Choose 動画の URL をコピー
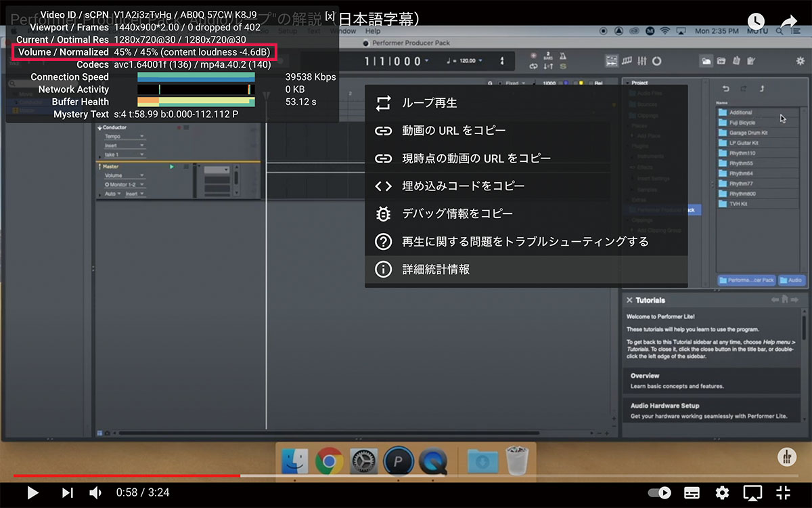Screen dimensions: 812x508 526,130
